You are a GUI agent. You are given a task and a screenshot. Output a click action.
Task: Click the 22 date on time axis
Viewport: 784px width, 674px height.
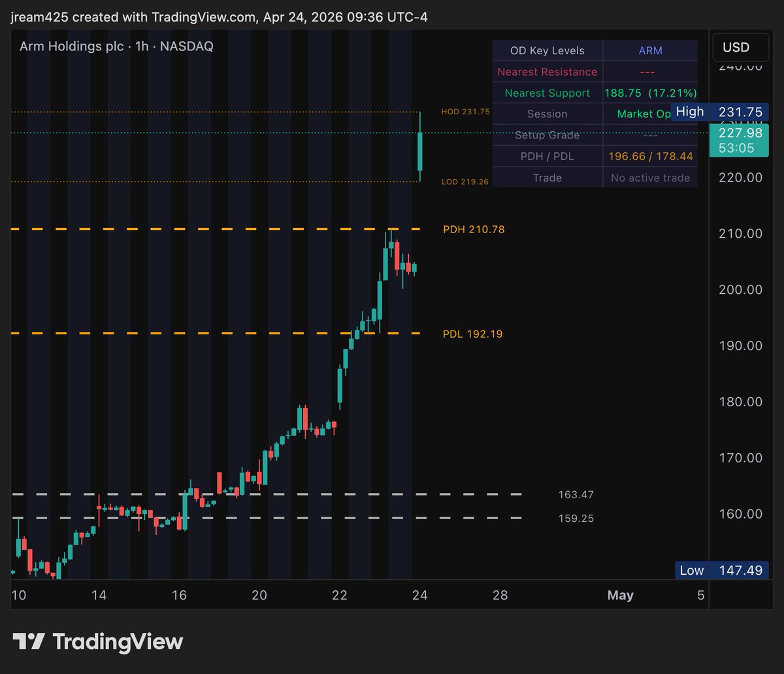click(340, 595)
